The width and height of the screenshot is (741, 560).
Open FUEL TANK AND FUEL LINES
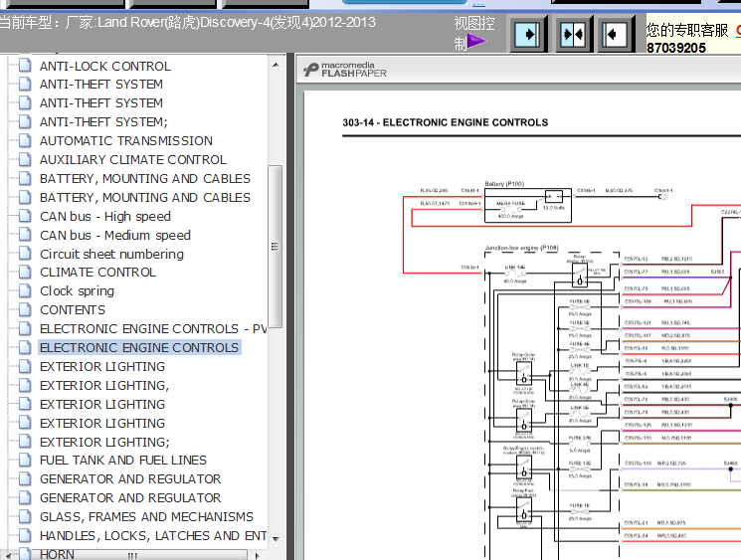point(123,461)
